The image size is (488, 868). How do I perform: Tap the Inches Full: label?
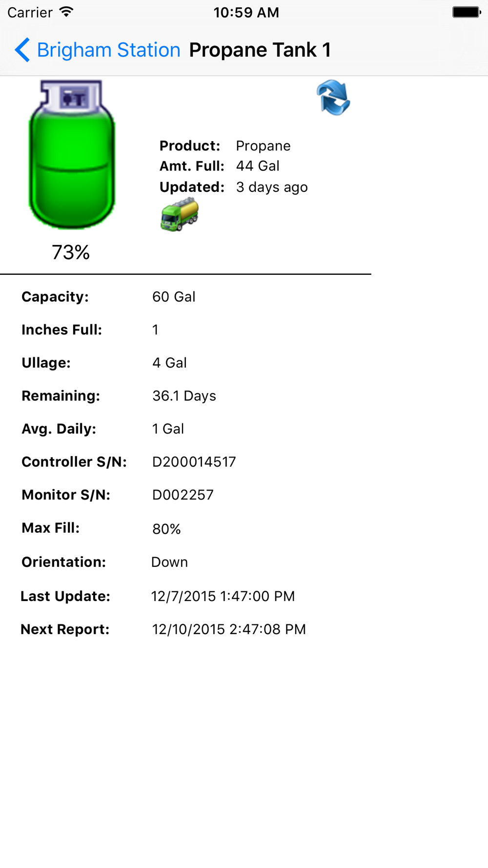point(62,330)
